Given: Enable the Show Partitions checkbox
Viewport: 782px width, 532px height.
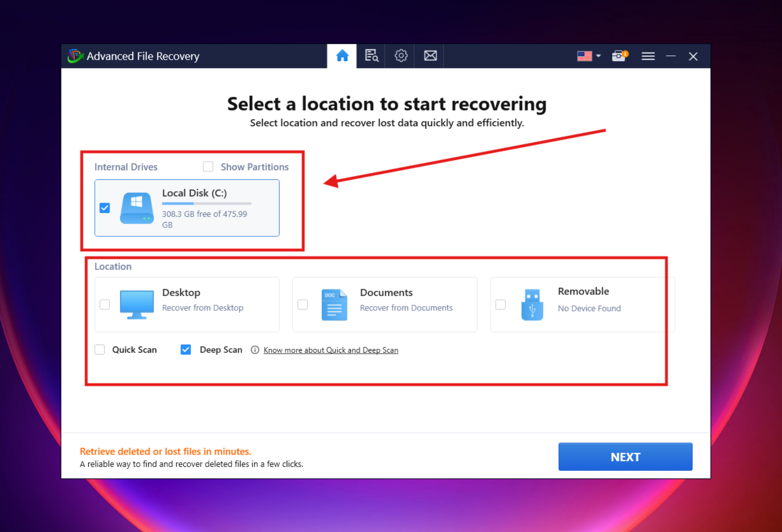Looking at the screenshot, I should (208, 167).
